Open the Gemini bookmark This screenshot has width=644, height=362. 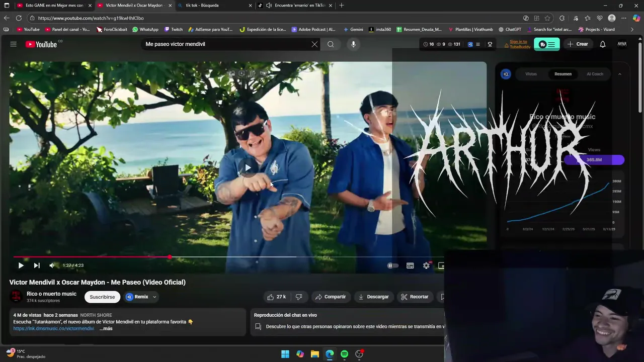tap(353, 29)
